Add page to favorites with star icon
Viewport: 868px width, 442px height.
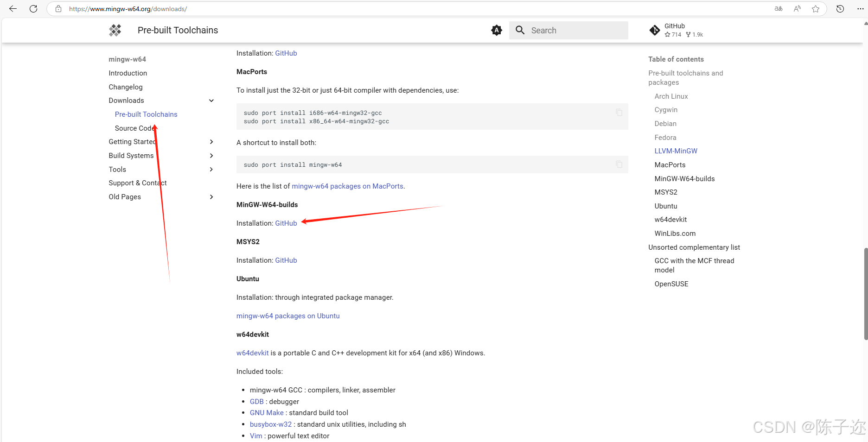tap(816, 9)
